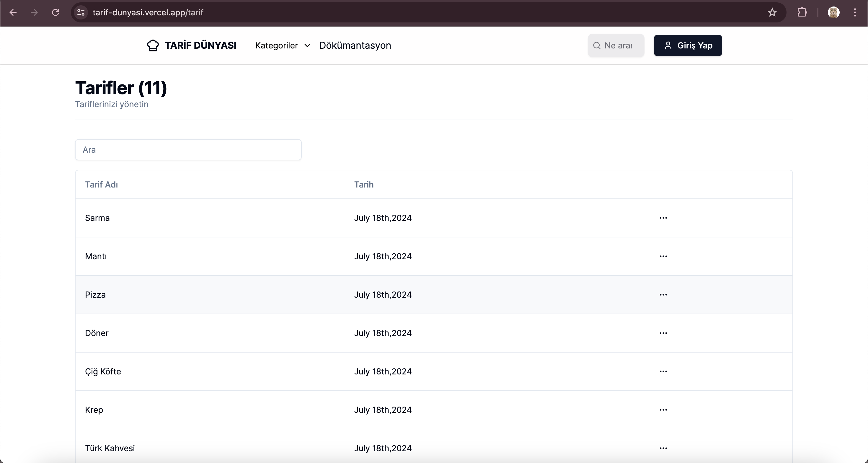Open the three-dot actions menu for Pizza
Screen dimensions: 868x463
coord(663,295)
